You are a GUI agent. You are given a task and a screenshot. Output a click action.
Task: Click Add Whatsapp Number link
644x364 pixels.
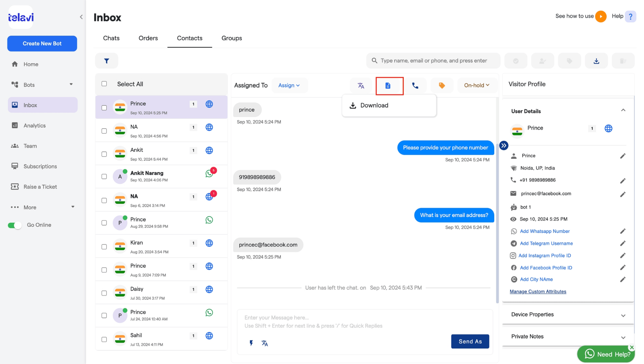pyautogui.click(x=545, y=231)
